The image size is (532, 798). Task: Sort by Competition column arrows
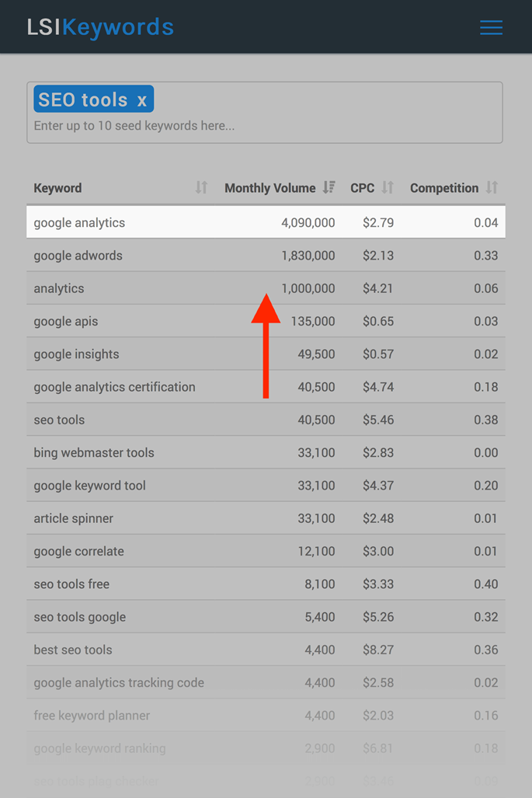492,187
